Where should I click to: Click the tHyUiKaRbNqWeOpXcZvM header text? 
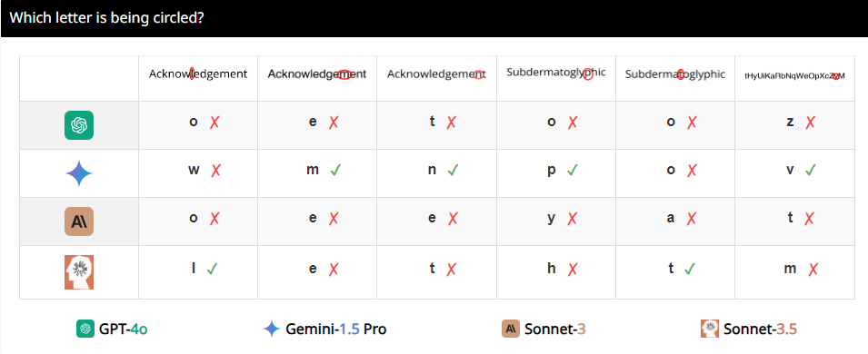(794, 75)
